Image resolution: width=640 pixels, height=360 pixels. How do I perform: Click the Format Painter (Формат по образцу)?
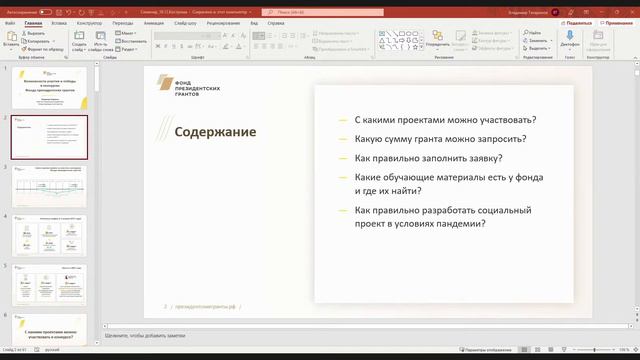pos(42,49)
